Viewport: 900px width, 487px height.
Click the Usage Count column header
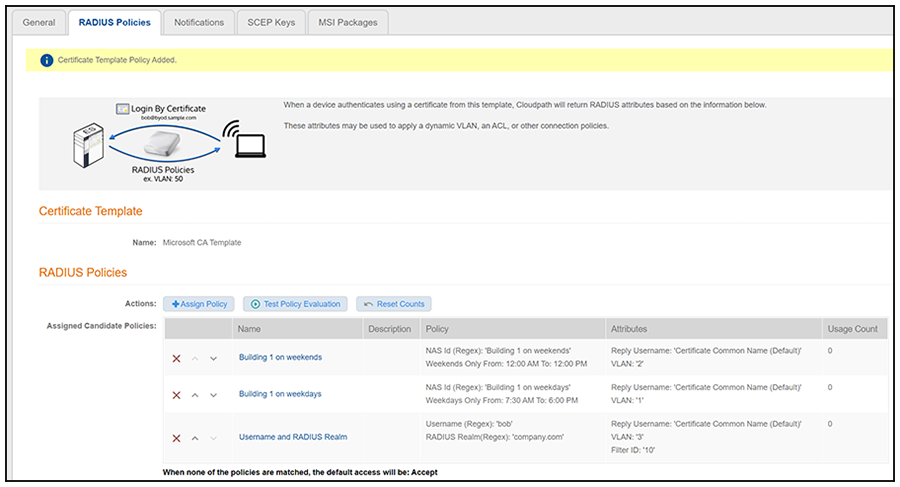(x=855, y=329)
